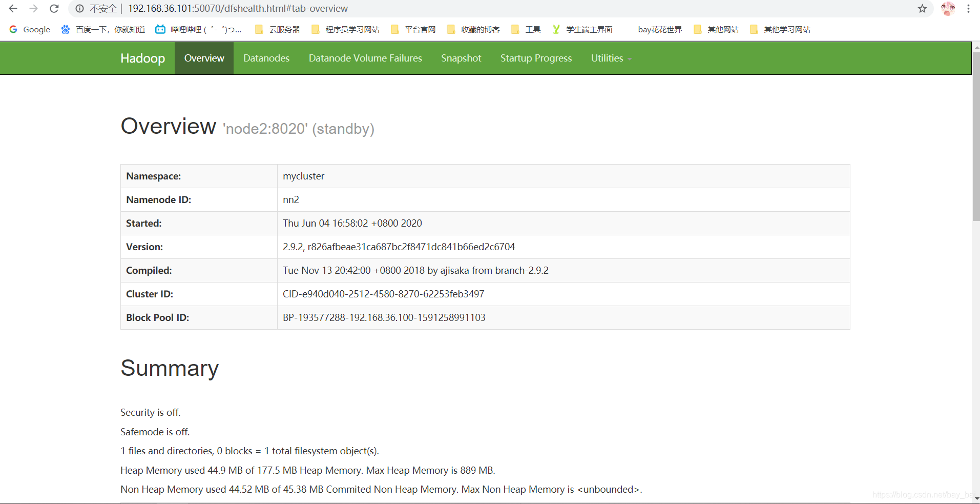Expand the Utilities dropdown menu
Image resolution: width=980 pixels, height=504 pixels.
pyautogui.click(x=611, y=58)
